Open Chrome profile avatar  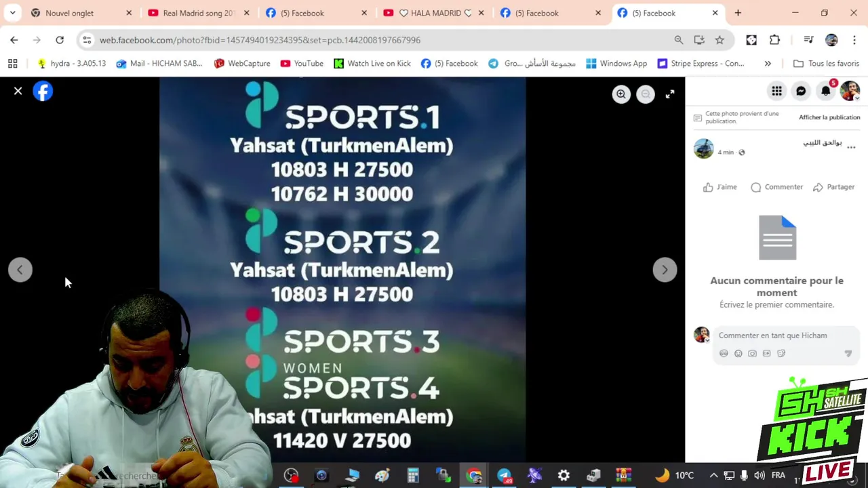tap(831, 40)
